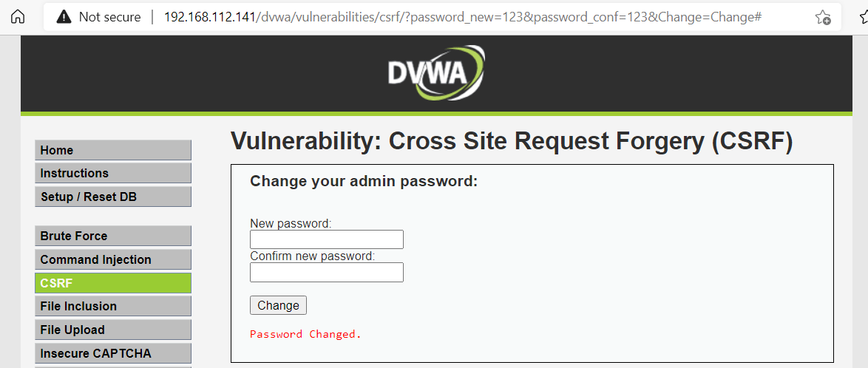Click the Change button
The image size is (868, 368).
278,305
